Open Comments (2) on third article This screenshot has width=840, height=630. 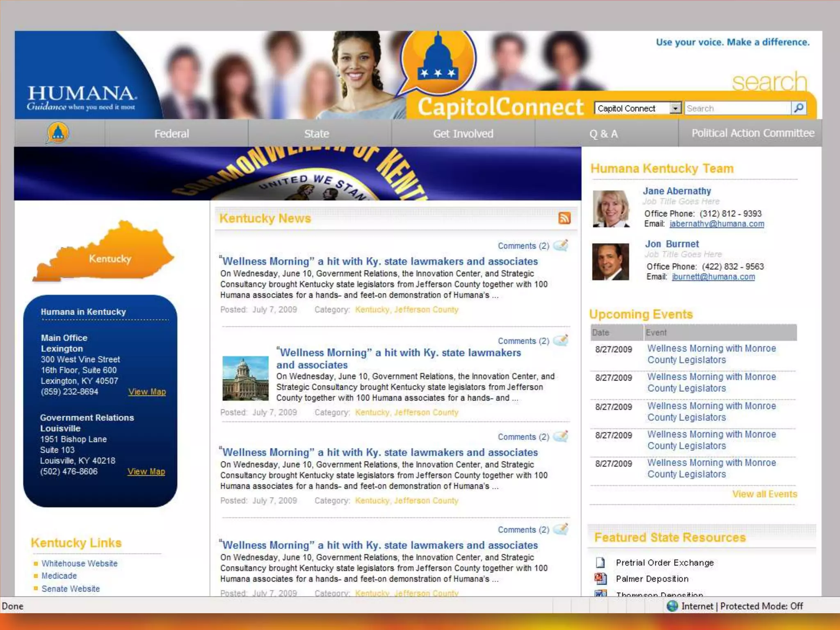(x=523, y=437)
